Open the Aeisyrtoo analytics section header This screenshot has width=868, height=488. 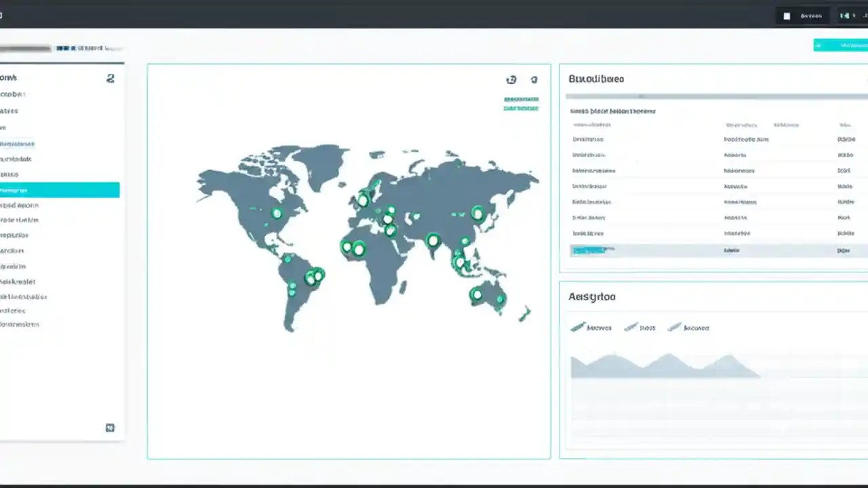tap(591, 296)
